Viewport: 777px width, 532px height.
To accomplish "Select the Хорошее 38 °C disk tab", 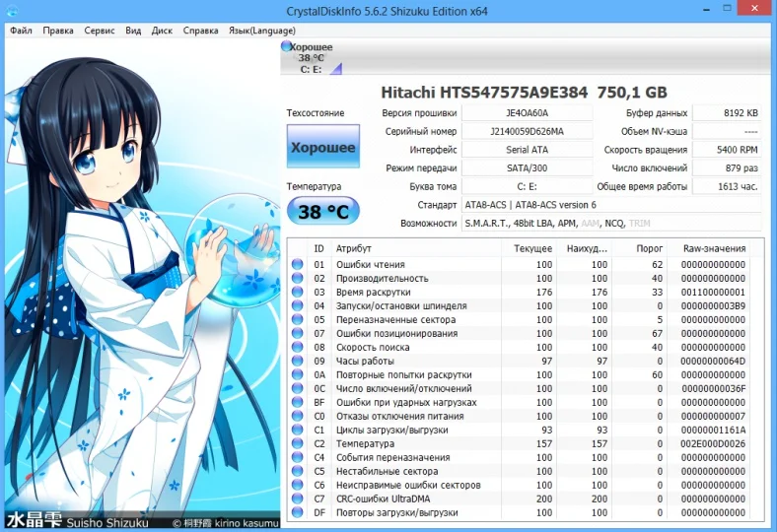I will [312, 58].
